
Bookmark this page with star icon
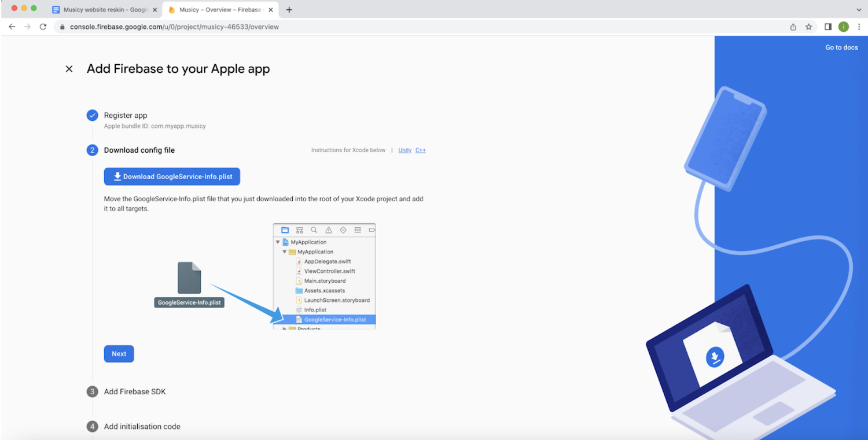[809, 27]
